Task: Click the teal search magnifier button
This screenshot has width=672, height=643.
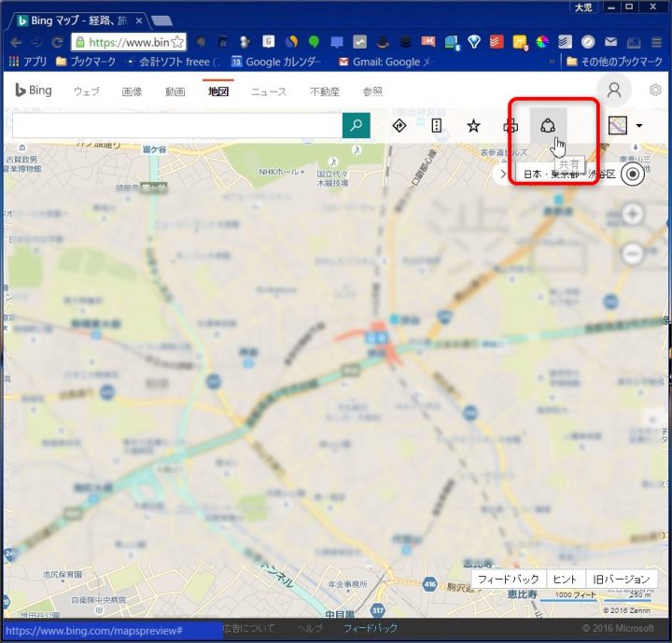Action: click(357, 126)
